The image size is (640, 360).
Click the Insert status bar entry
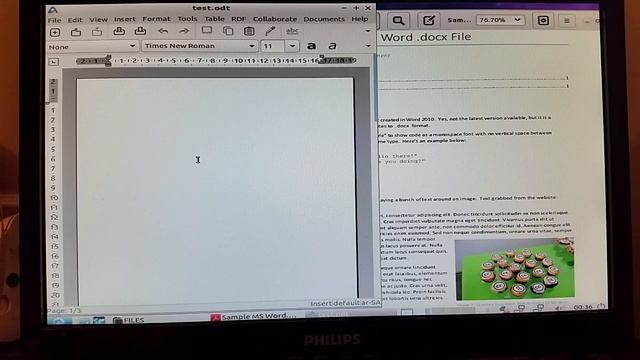(320, 304)
